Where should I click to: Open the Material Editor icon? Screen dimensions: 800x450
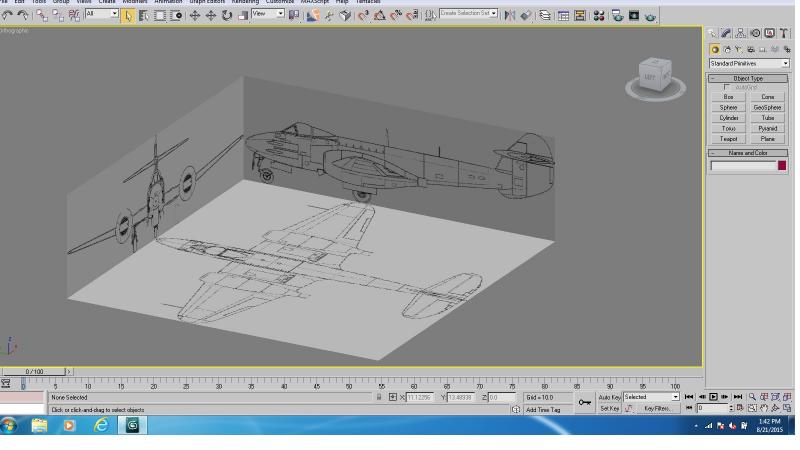coord(599,16)
